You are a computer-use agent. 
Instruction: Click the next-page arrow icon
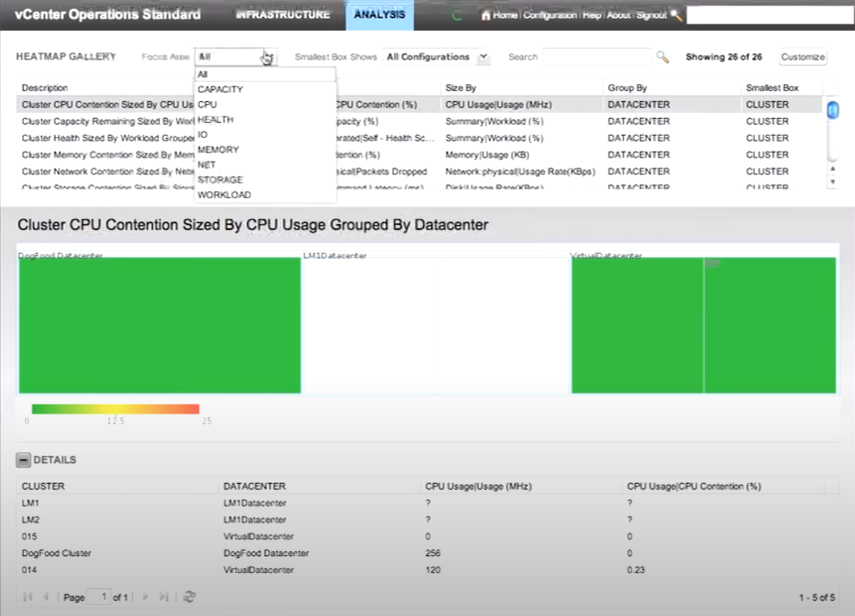(146, 596)
